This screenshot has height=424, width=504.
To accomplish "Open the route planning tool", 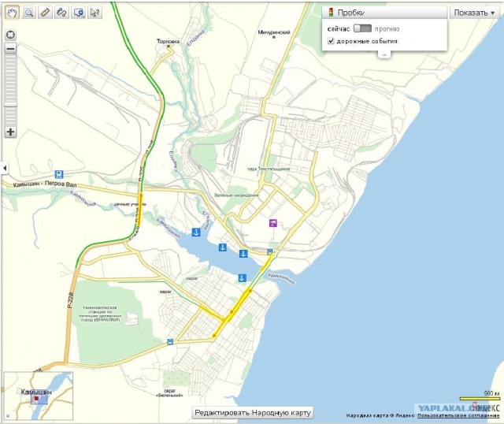I will [x=61, y=13].
